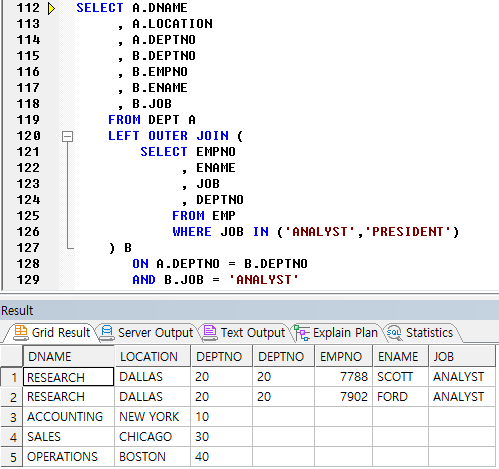499x469 pixels.
Task: Click the yellow execution marker on line 112
Action: click(x=51, y=8)
